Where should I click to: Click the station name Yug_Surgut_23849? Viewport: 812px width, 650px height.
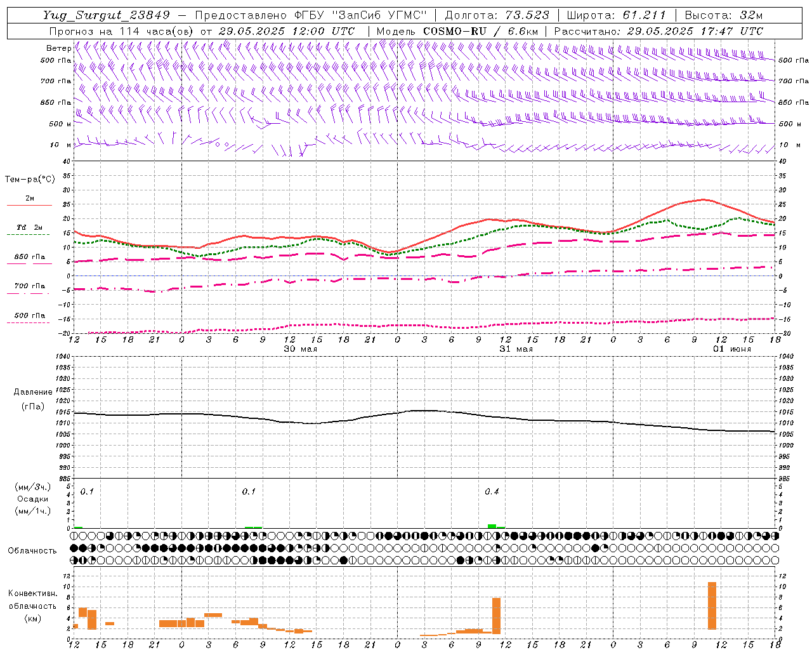[x=107, y=15]
